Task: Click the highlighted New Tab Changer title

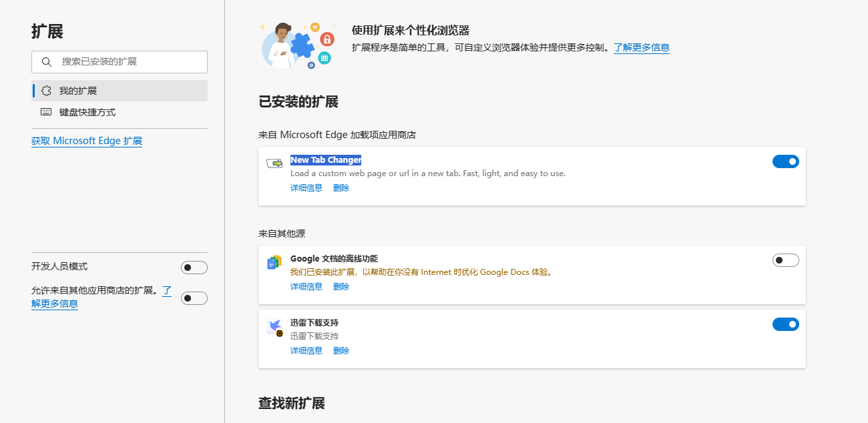Action: click(326, 160)
